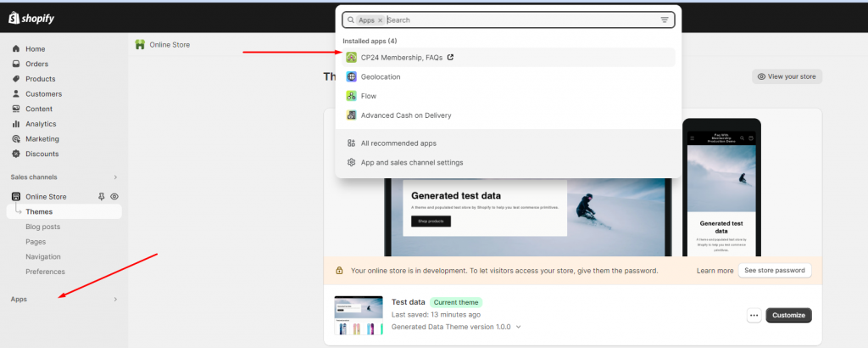Expand Generated Data Theme version dropdown
Screen dimensions: 868x348
pyautogui.click(x=518, y=327)
